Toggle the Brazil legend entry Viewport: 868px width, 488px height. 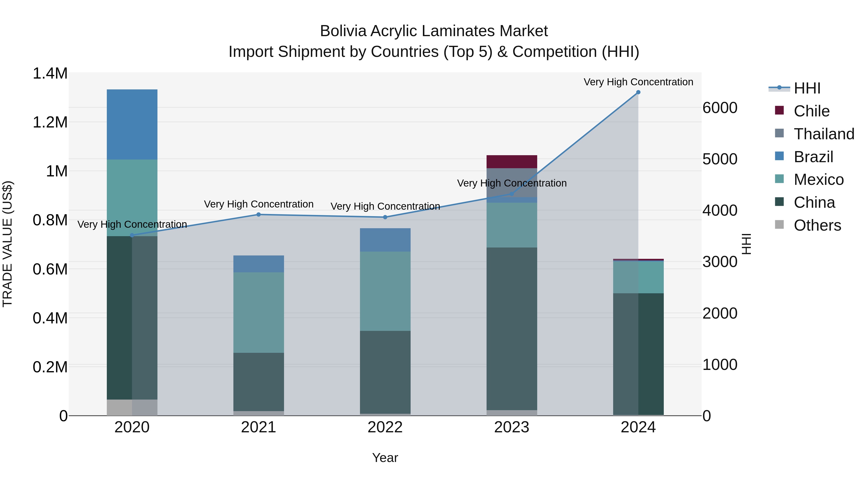(x=804, y=157)
